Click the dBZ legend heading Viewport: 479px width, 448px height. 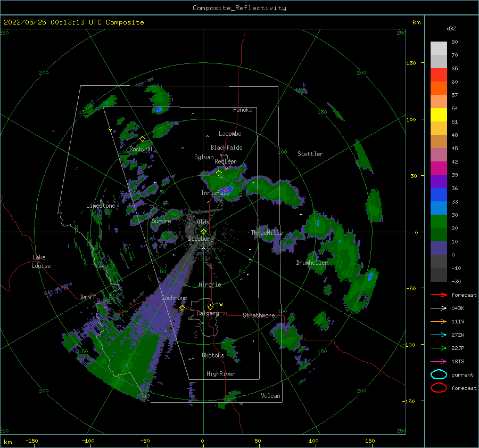click(451, 29)
